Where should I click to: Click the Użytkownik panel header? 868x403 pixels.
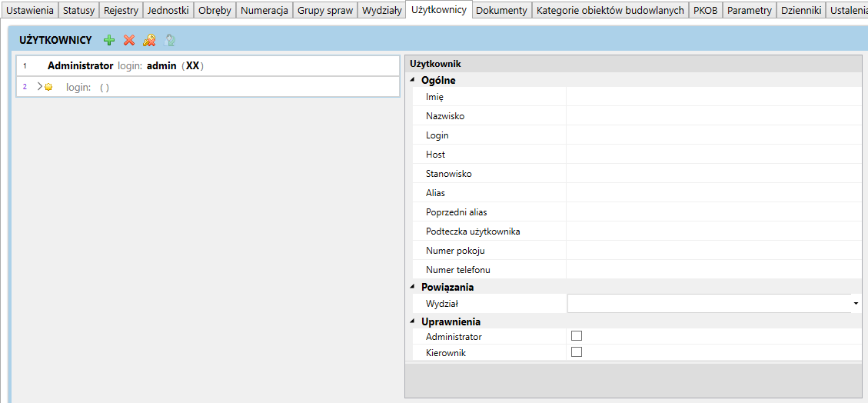[x=634, y=64]
